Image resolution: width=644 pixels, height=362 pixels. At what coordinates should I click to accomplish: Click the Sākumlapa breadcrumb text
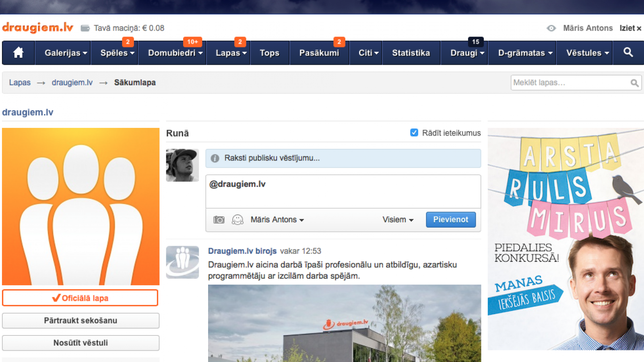click(135, 82)
